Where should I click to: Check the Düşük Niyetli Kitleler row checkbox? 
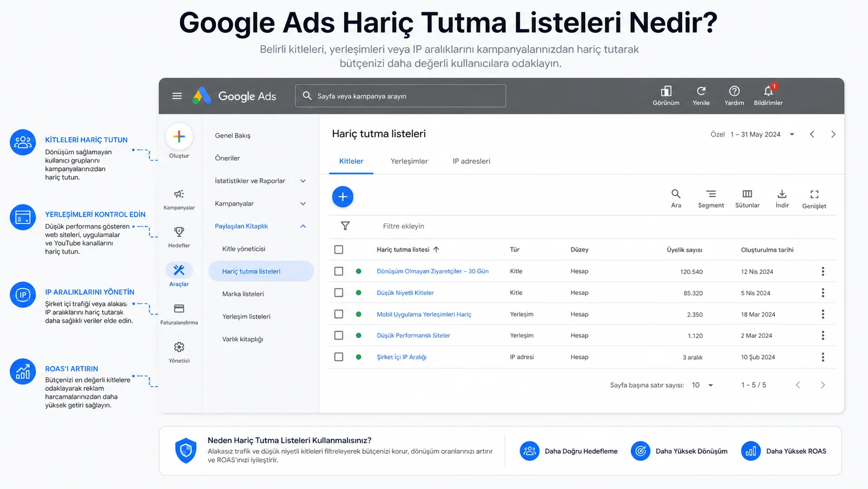pos(339,293)
